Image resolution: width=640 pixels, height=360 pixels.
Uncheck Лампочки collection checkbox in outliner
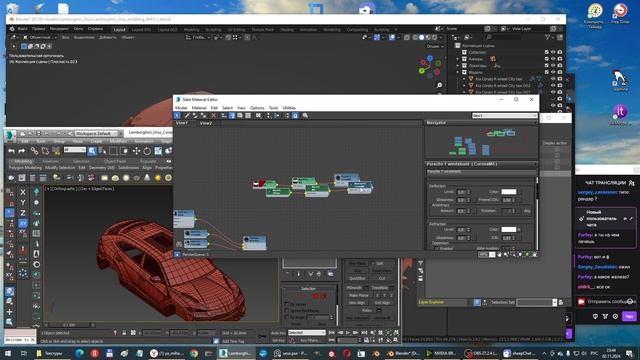(x=547, y=65)
